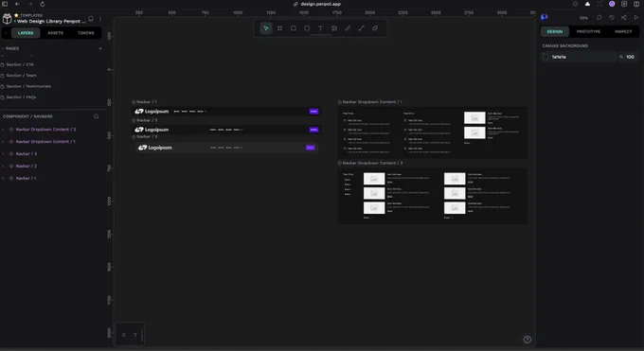The image size is (644, 351).
Task: Select the Move tool in the toolbar
Action: point(266,28)
